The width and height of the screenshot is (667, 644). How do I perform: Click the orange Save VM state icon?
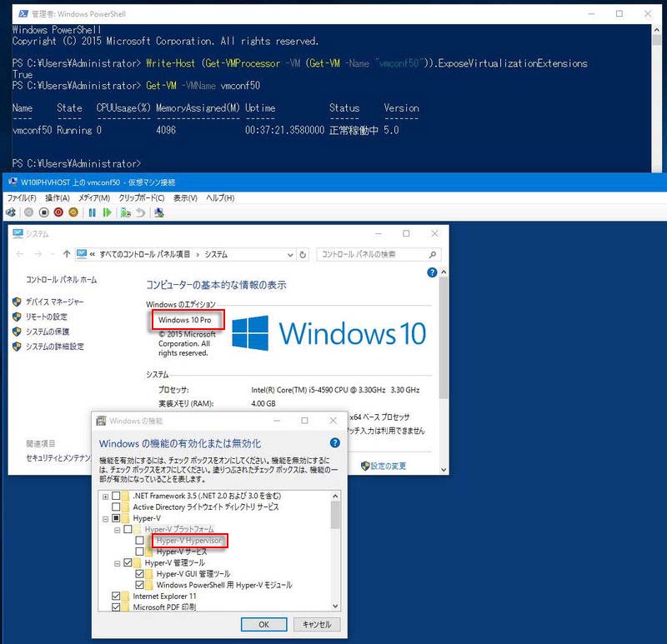73,212
